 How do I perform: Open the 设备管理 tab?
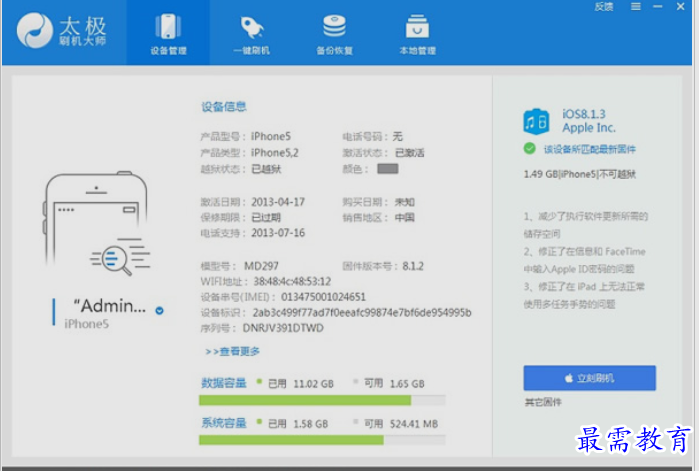168,33
